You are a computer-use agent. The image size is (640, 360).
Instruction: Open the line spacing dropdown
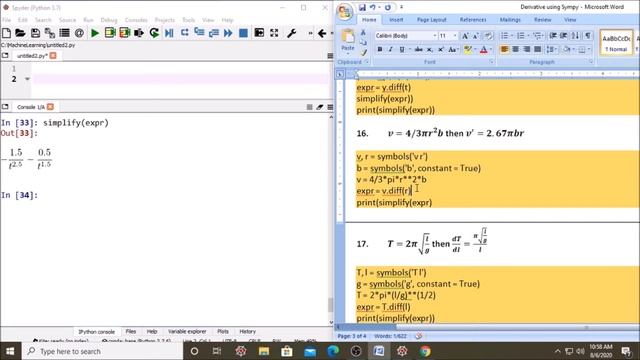(551, 49)
